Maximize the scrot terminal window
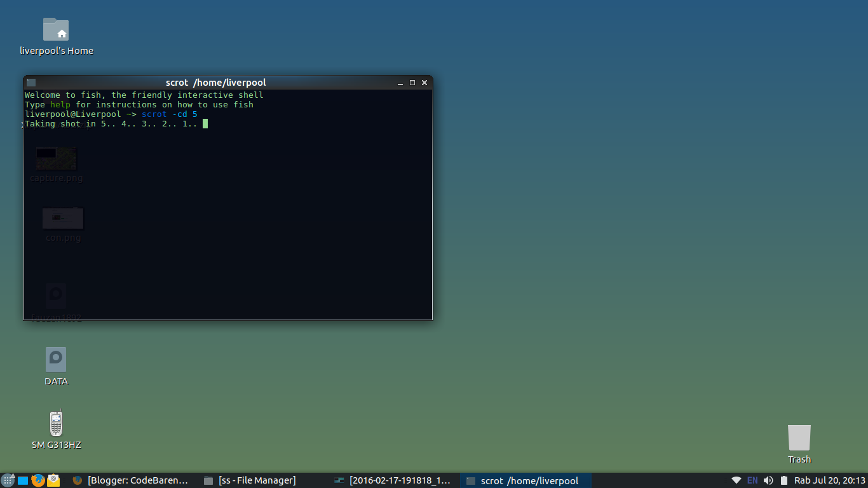868x488 pixels. 412,83
